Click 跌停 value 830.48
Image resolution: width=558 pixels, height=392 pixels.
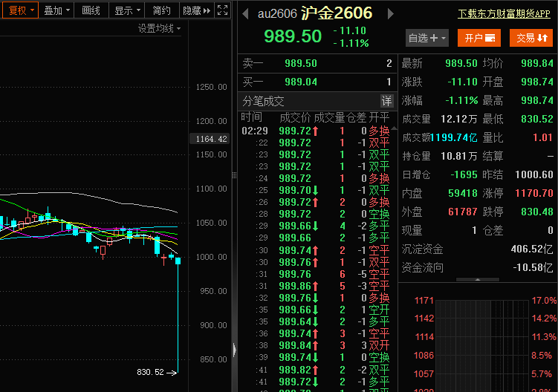click(x=537, y=212)
